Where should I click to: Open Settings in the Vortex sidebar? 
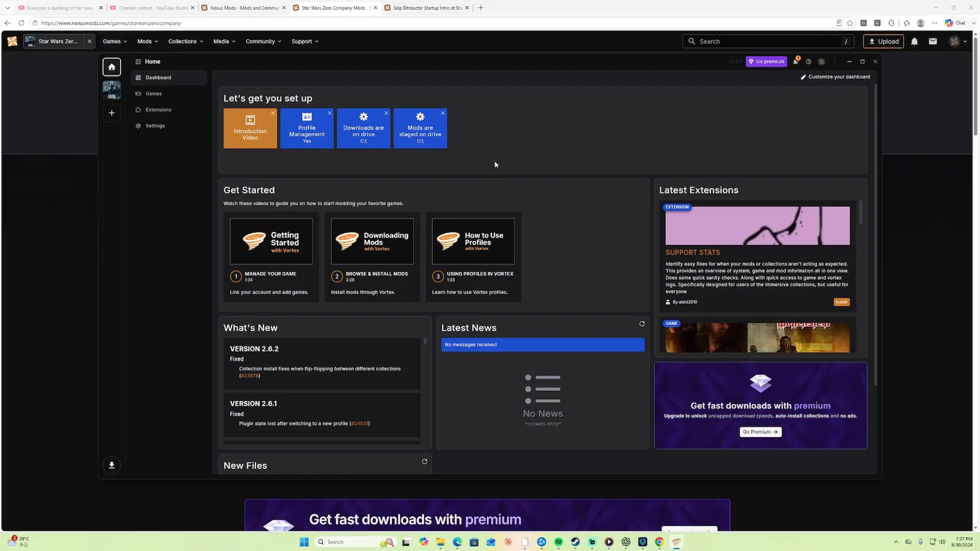[x=168, y=126]
